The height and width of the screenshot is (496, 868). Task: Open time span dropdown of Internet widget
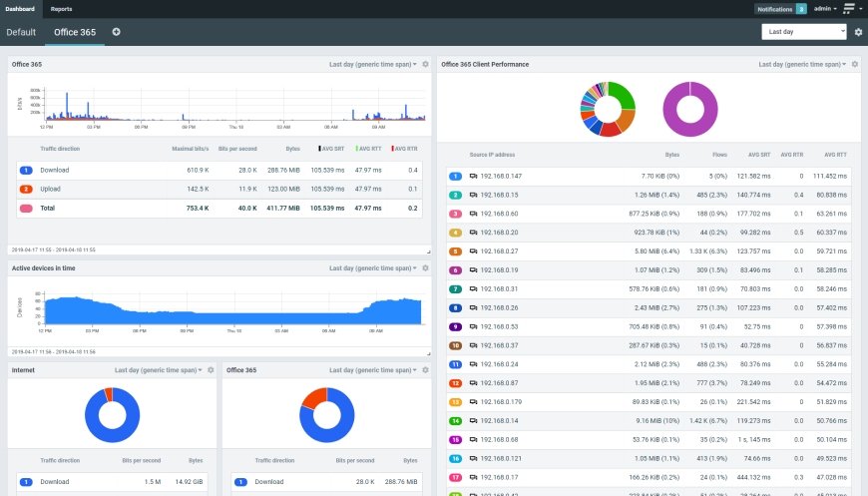(x=158, y=370)
